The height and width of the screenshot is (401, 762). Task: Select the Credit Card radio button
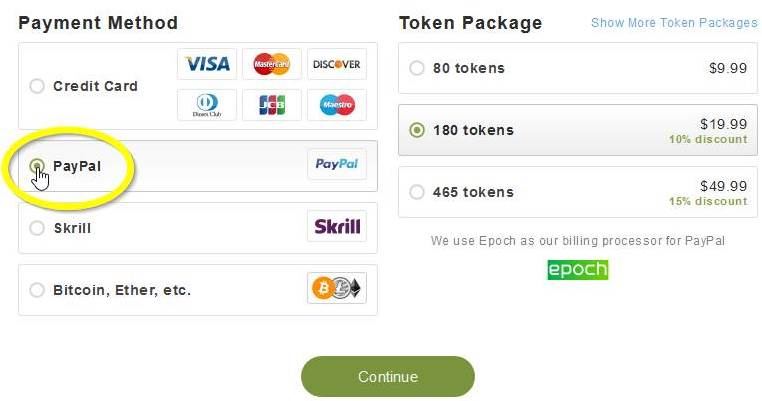37,86
